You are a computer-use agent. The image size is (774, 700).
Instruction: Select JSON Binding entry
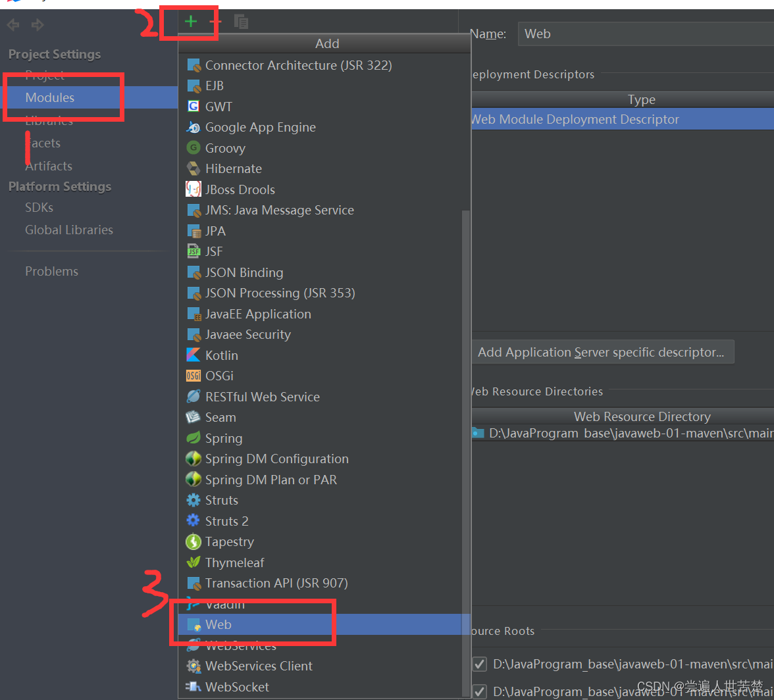tap(320, 272)
